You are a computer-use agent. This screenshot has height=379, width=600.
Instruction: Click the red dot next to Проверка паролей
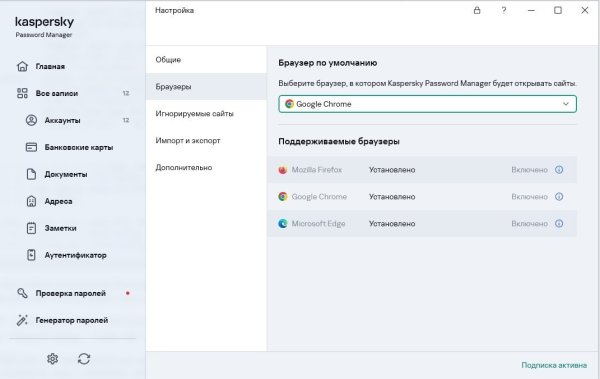pos(128,293)
